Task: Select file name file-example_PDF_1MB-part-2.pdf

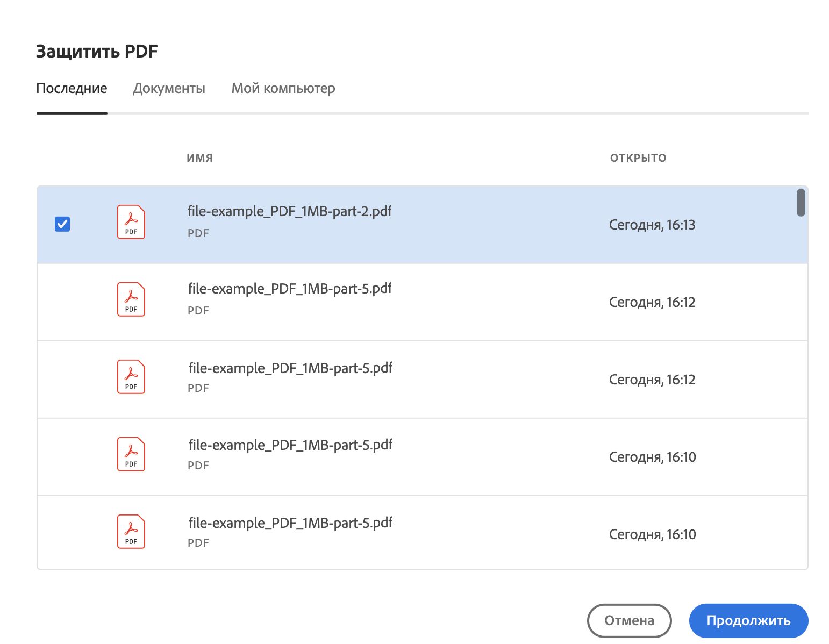Action: pos(289,211)
